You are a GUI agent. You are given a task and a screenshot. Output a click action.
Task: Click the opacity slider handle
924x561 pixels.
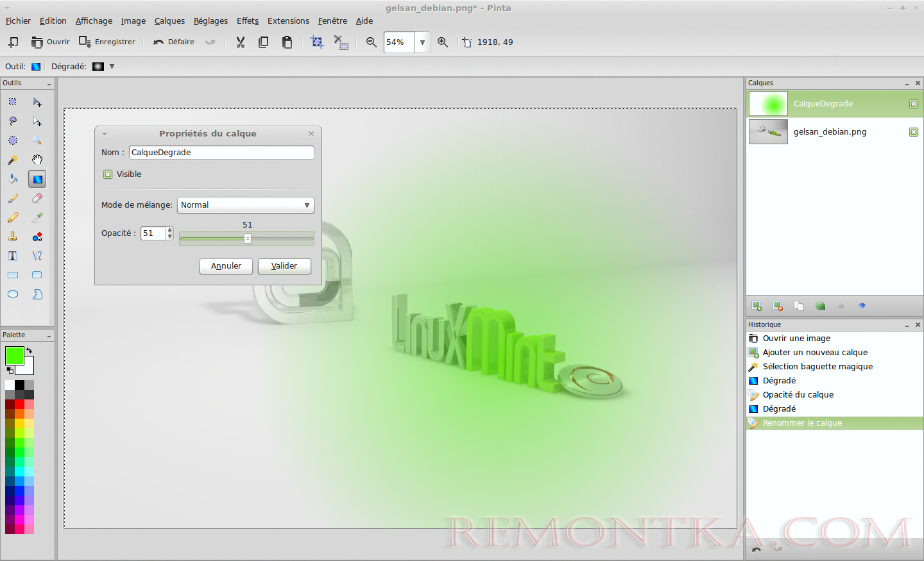(x=248, y=239)
